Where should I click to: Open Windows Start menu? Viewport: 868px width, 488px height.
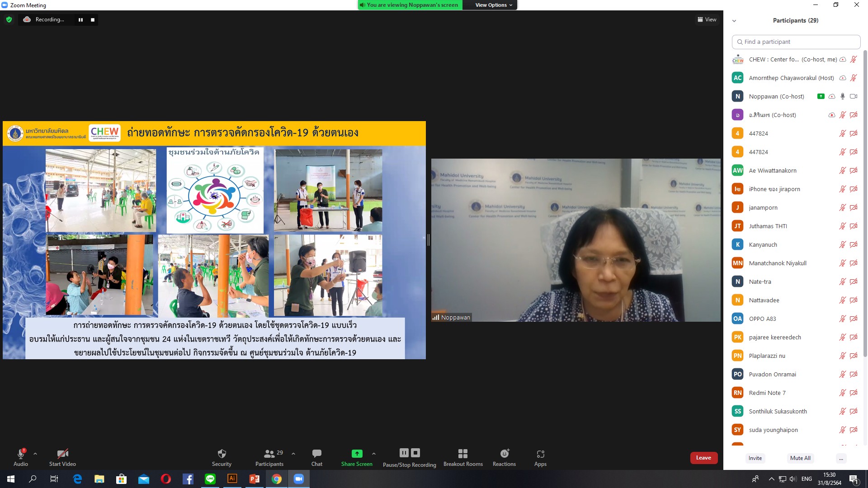tap(11, 479)
